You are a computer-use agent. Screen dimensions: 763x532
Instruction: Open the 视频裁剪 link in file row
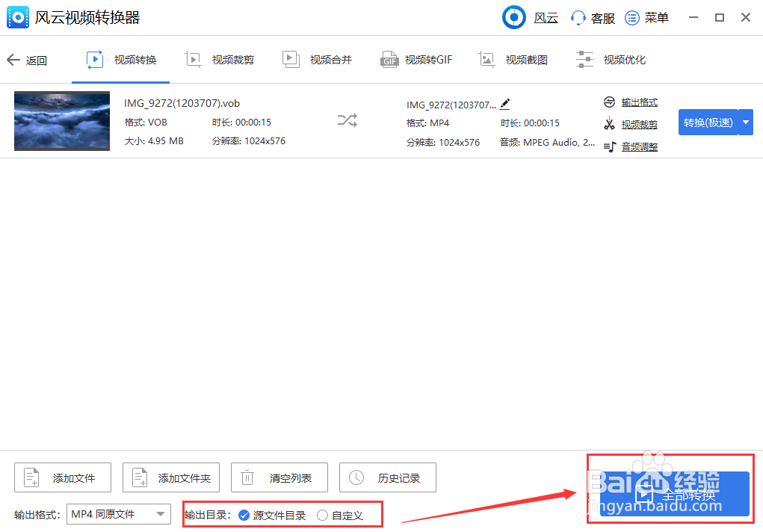click(x=640, y=125)
